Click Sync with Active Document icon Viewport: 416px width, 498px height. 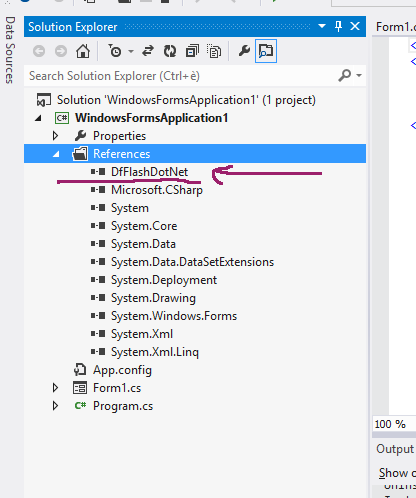pos(148,51)
